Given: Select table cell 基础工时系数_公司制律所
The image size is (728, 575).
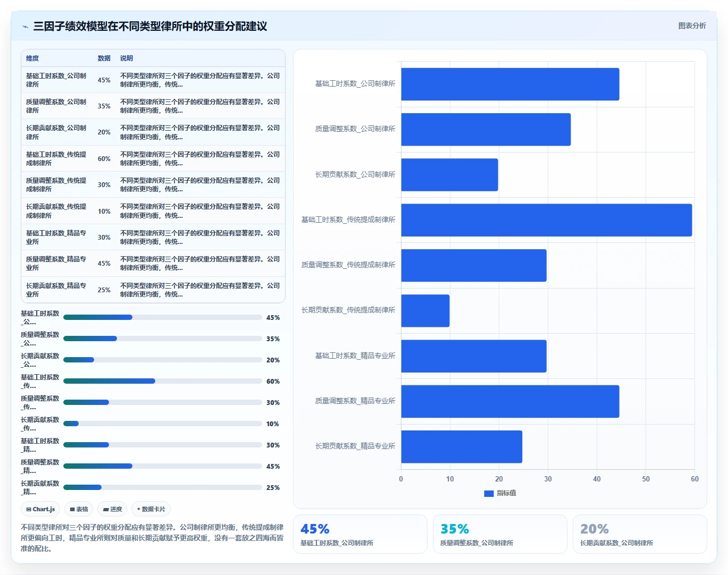Looking at the screenshot, I should [x=56, y=80].
